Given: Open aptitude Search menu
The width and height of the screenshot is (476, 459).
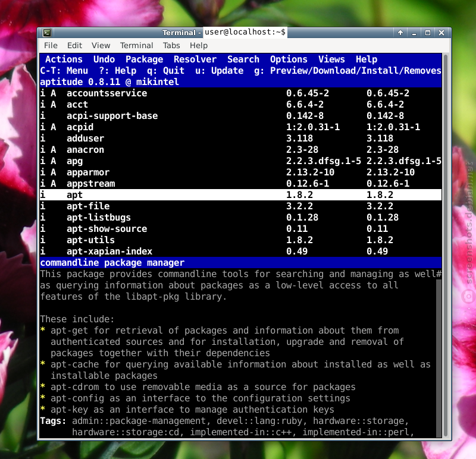Looking at the screenshot, I should 243,59.
